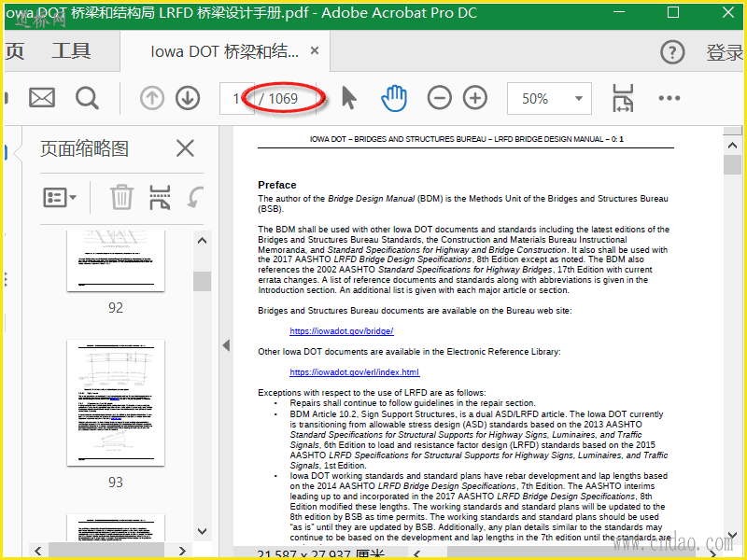Open the iowadot.gov/bridge/ link

tap(342, 331)
